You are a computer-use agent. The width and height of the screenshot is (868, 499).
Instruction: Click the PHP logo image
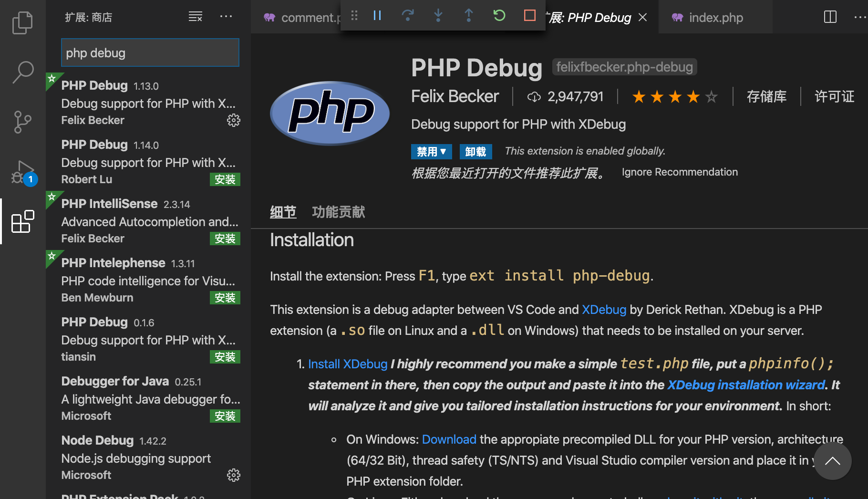pos(330,113)
